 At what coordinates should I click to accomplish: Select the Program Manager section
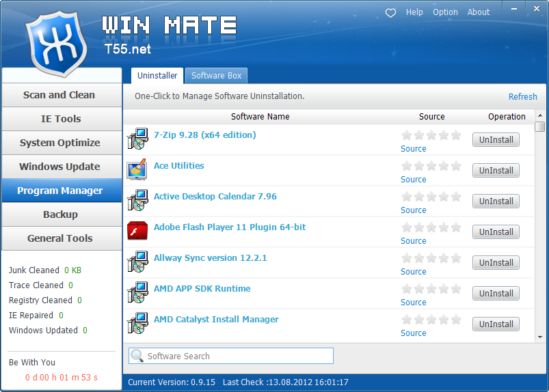62,191
